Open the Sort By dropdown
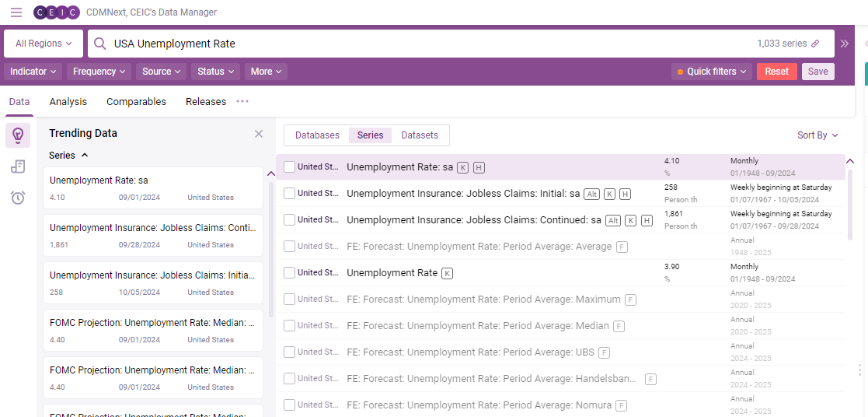 (x=817, y=135)
